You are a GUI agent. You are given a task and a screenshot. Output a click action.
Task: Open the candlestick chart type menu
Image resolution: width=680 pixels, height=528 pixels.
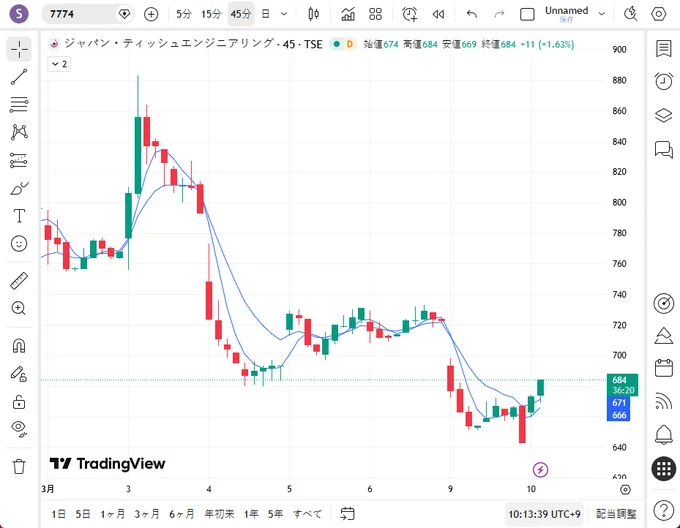314,14
